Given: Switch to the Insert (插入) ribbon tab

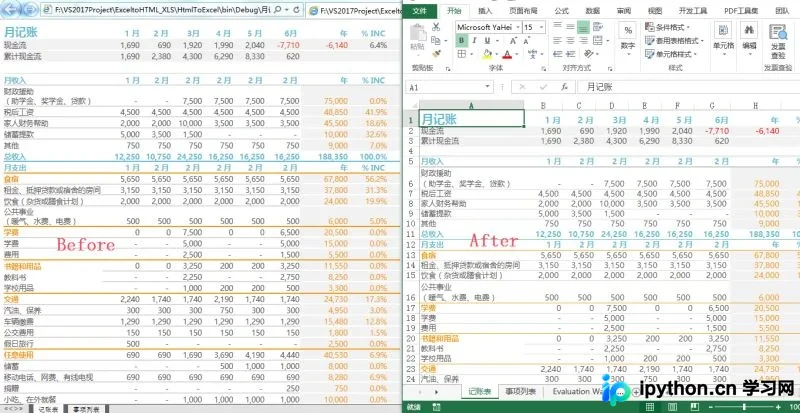Looking at the screenshot, I should click(x=485, y=11).
